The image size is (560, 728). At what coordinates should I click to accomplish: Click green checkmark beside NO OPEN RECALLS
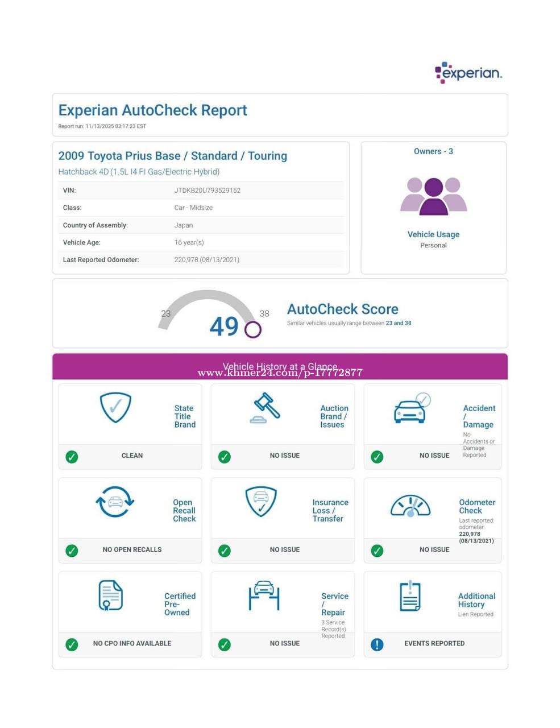coord(72,551)
